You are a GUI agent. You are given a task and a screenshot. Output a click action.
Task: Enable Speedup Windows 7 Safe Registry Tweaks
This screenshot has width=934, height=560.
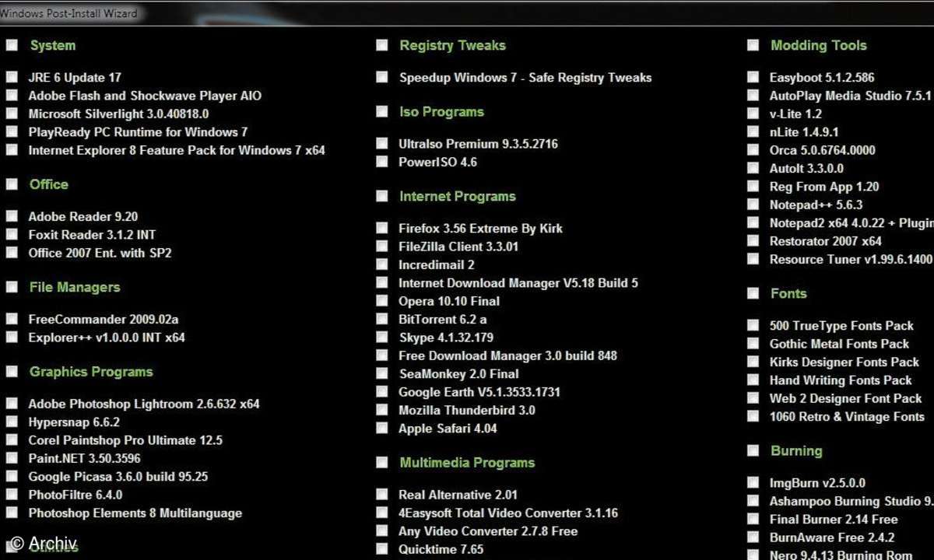[x=382, y=77]
